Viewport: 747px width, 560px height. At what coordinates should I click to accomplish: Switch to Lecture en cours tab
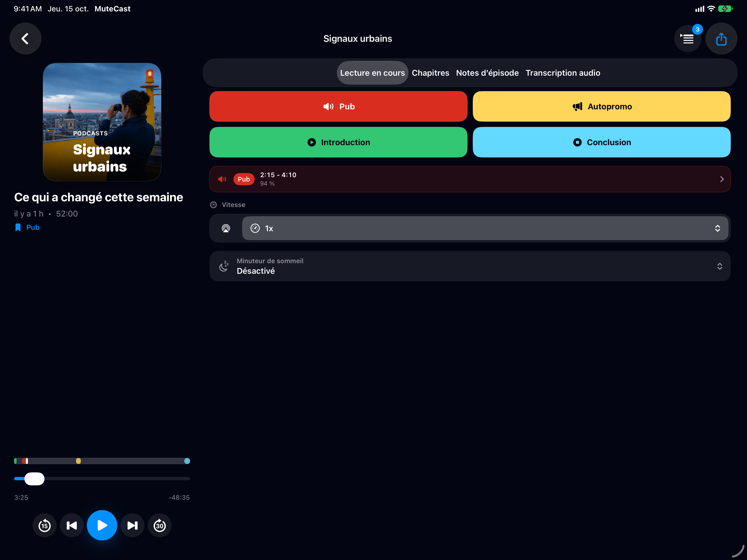tap(372, 73)
